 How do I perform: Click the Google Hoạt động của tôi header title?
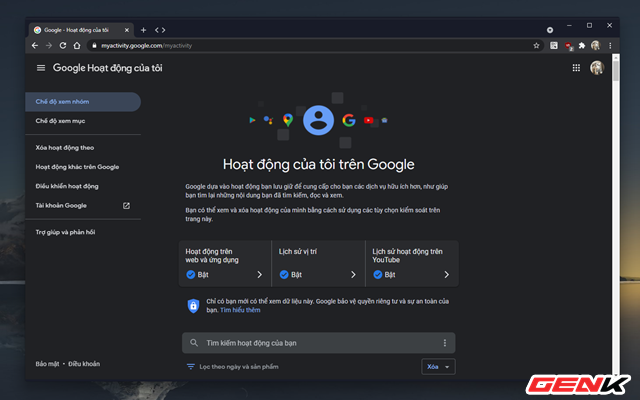coord(108,68)
